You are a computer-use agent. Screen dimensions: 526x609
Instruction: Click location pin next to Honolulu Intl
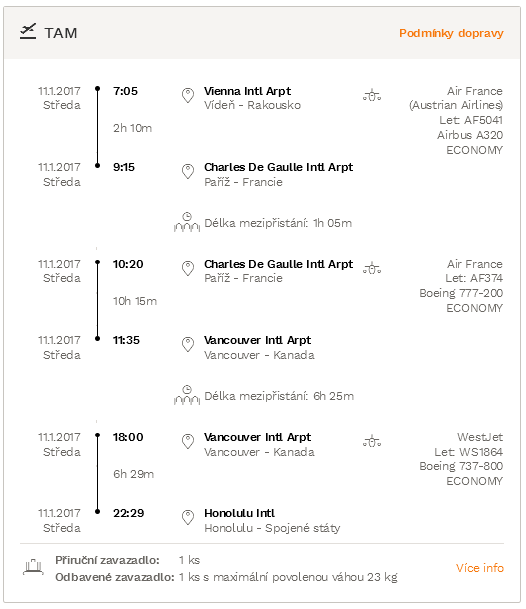pos(188,517)
